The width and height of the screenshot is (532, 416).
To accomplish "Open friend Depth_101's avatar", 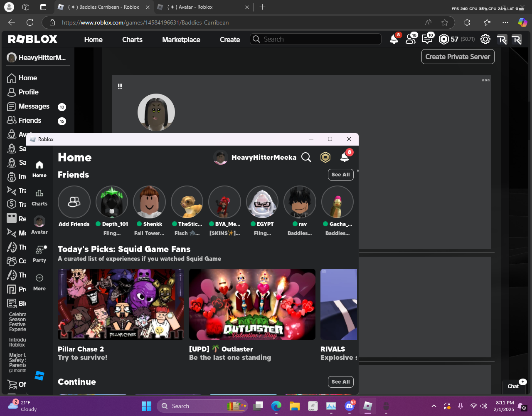I will coord(112,202).
